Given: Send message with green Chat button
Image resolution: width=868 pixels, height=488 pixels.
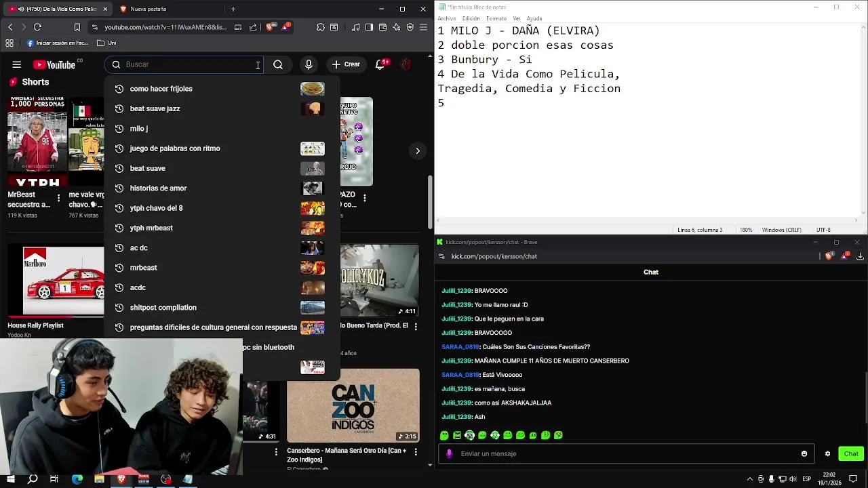Looking at the screenshot, I should [x=851, y=453].
